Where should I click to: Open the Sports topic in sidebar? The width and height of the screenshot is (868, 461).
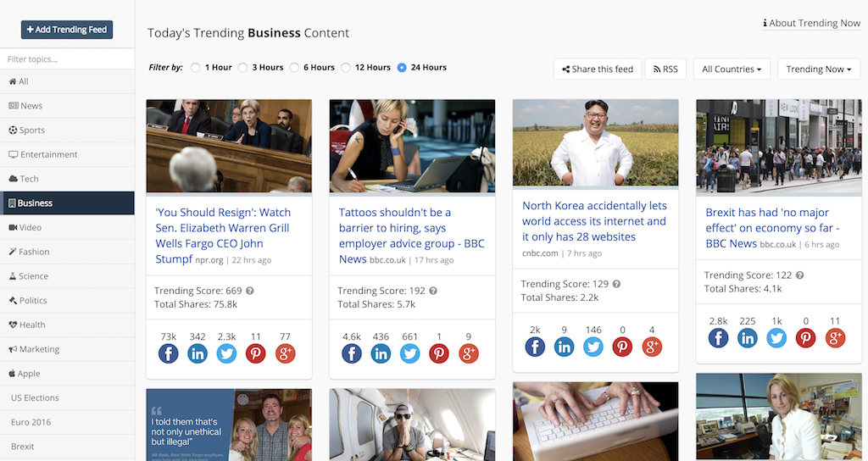67,130
